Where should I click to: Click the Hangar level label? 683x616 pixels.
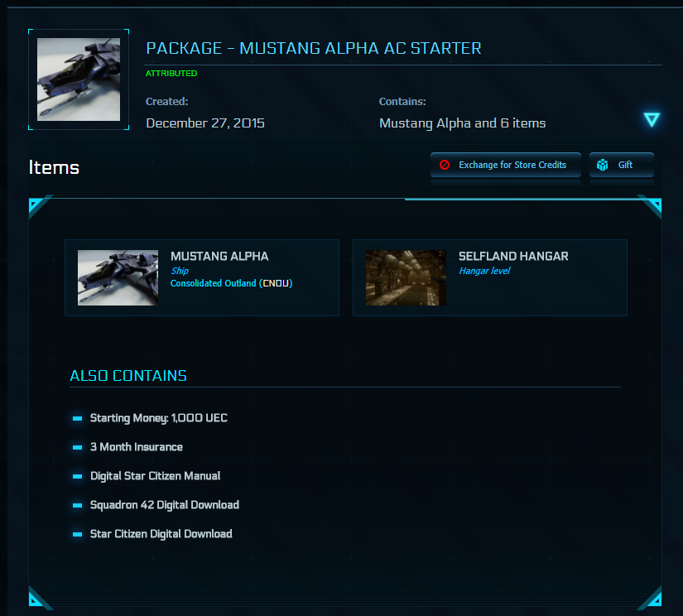pyautogui.click(x=484, y=271)
